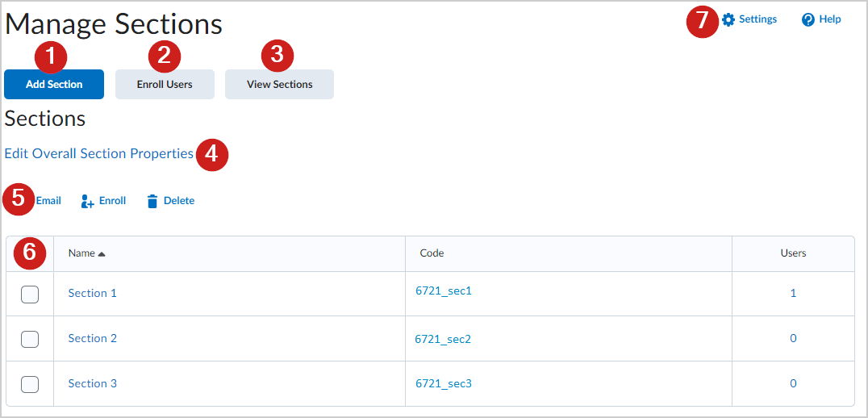This screenshot has width=868, height=418.
Task: Tick the Section 3 checkbox
Action: coord(30,385)
